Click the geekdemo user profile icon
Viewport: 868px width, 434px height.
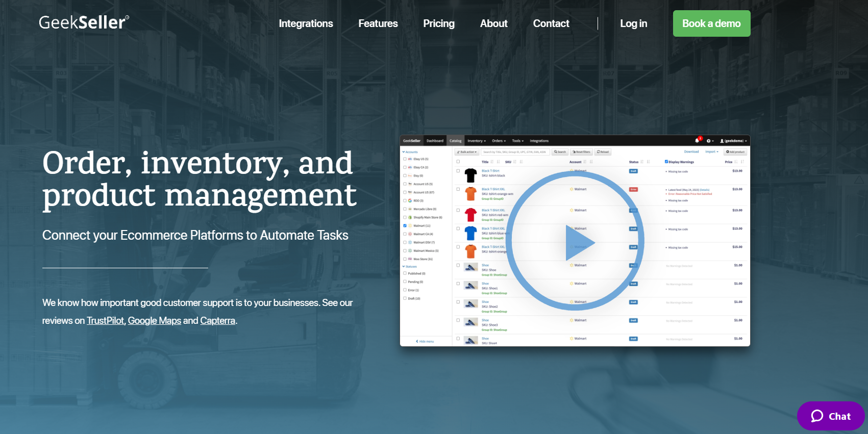pos(722,141)
